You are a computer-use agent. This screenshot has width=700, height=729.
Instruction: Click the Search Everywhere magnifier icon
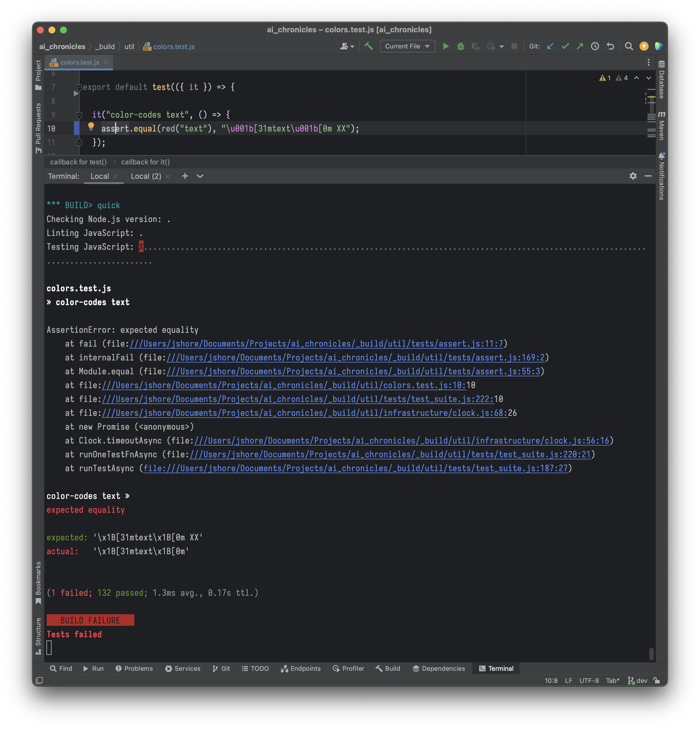click(629, 46)
